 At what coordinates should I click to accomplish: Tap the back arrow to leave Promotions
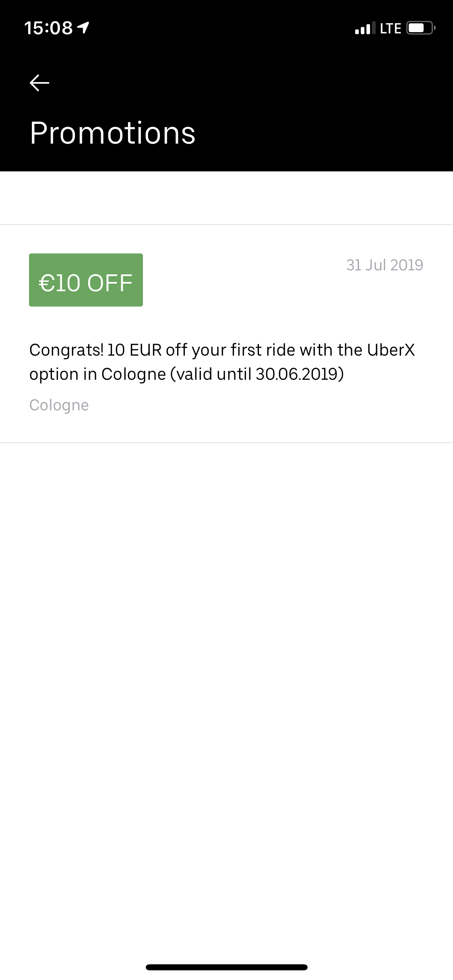click(x=39, y=83)
